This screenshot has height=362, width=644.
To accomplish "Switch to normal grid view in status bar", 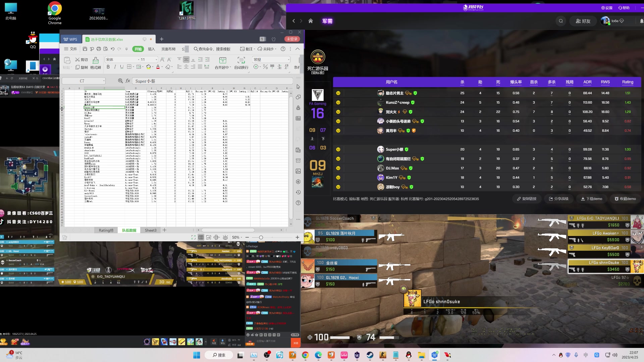I will [x=201, y=237].
